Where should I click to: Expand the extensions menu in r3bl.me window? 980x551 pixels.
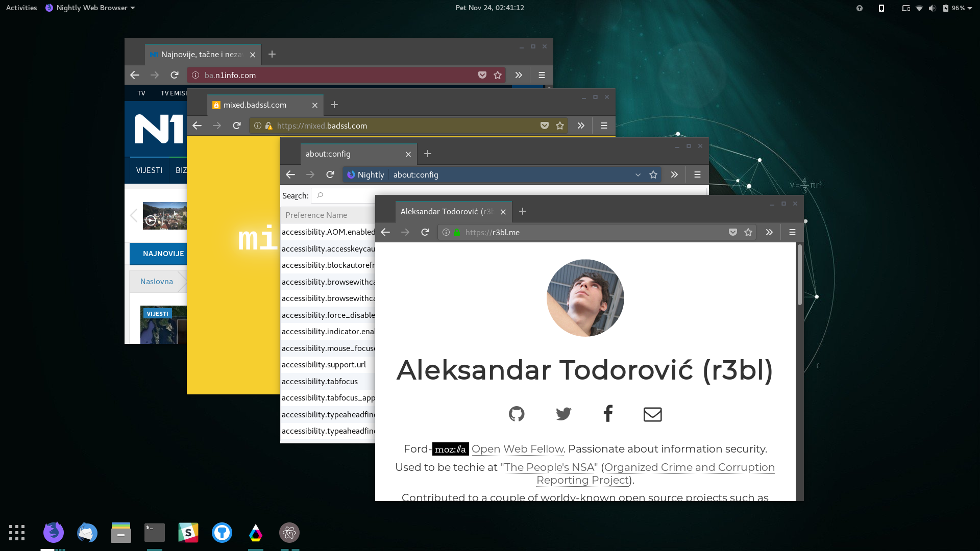tap(770, 232)
